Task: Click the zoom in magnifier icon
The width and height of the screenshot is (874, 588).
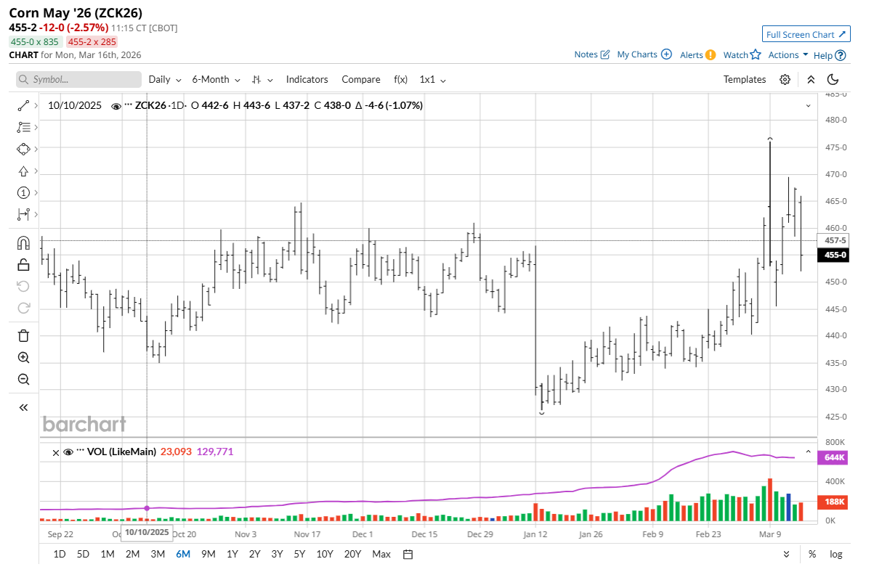Action: pos(23,358)
